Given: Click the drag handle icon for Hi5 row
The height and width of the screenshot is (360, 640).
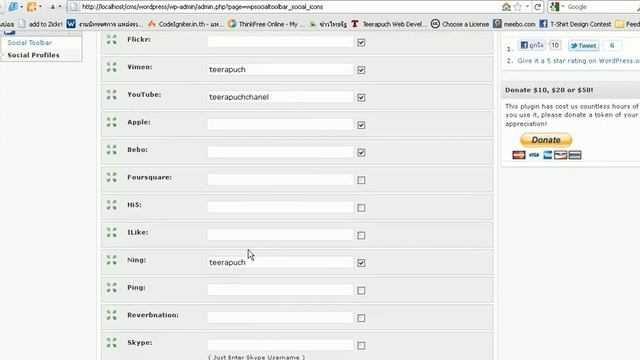Looking at the screenshot, I should [x=111, y=205].
